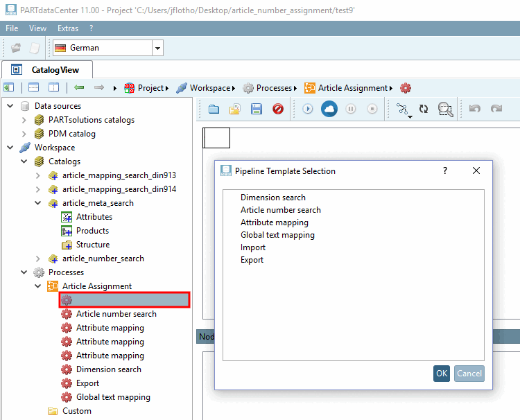Click the redo arrow icon

[x=496, y=109]
